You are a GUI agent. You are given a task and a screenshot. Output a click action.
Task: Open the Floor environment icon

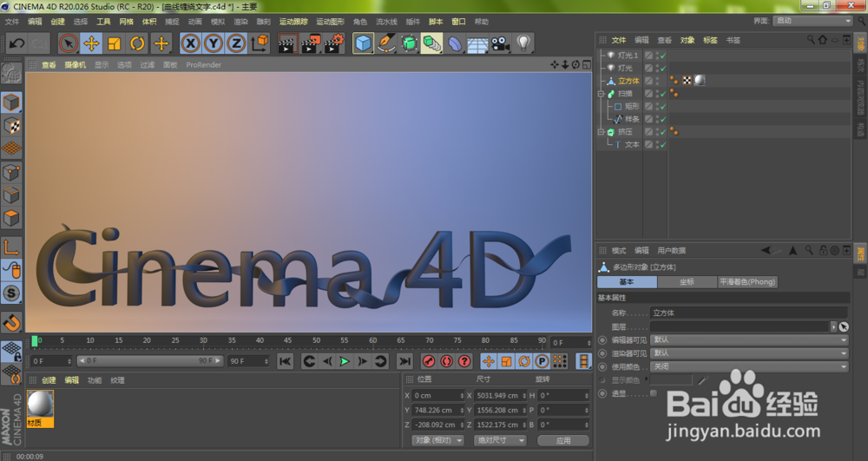click(477, 43)
